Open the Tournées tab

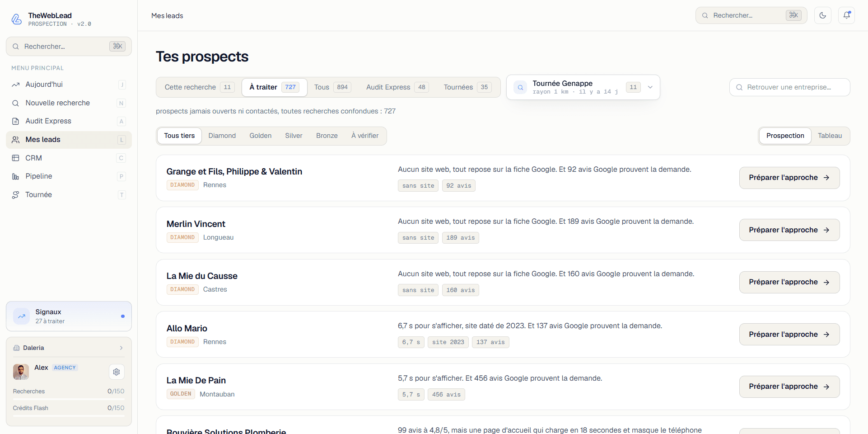(x=467, y=87)
